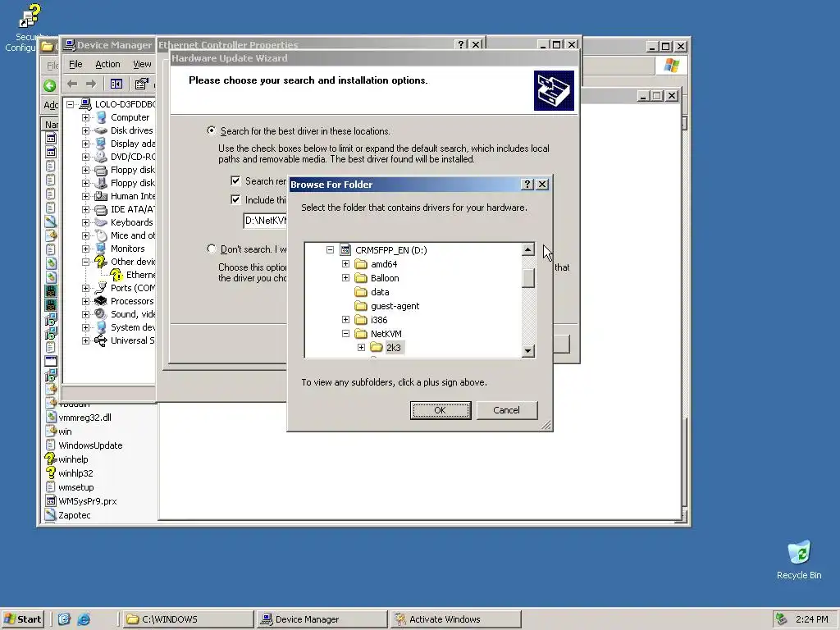
Task: Select vmmreg32.dll in Explorer list
Action: pos(84,418)
